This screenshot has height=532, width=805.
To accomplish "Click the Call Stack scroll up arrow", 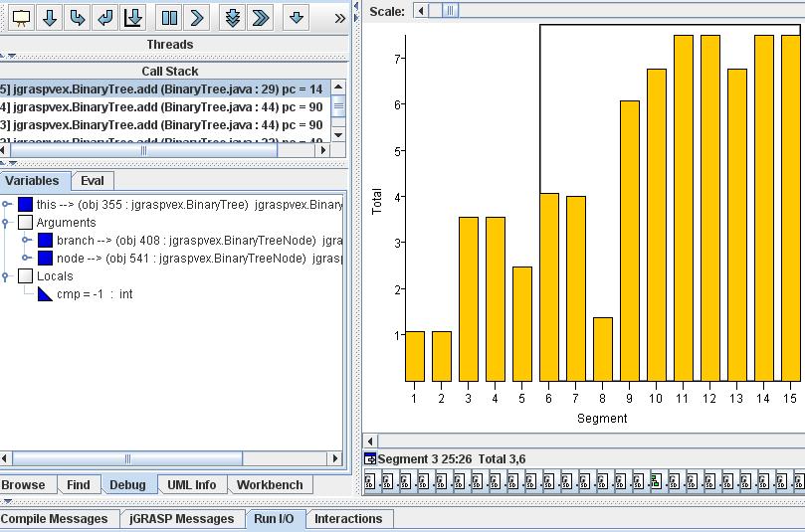I will pos(338,87).
